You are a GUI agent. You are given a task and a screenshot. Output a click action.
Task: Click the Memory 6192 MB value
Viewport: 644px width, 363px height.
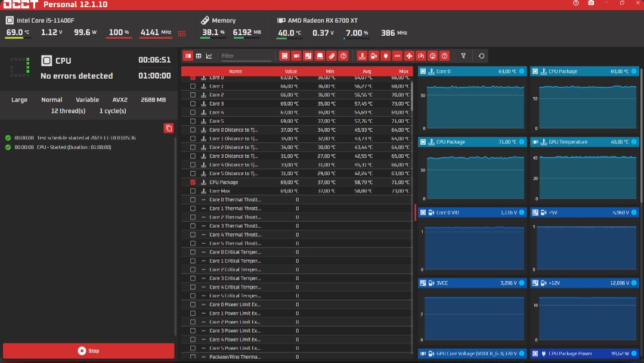(x=246, y=32)
